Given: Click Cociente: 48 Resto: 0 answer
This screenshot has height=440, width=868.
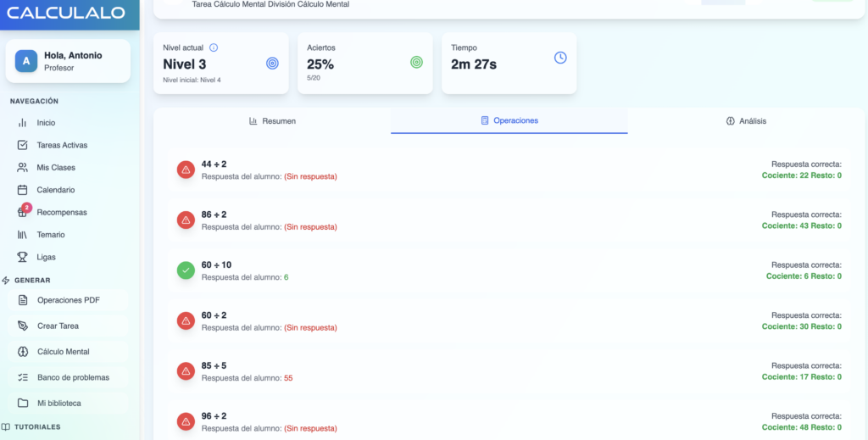Looking at the screenshot, I should 802,427.
